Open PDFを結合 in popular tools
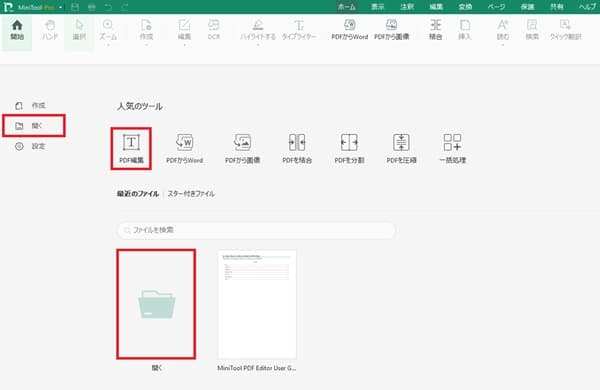Image resolution: width=600 pixels, height=390 pixels. point(297,148)
